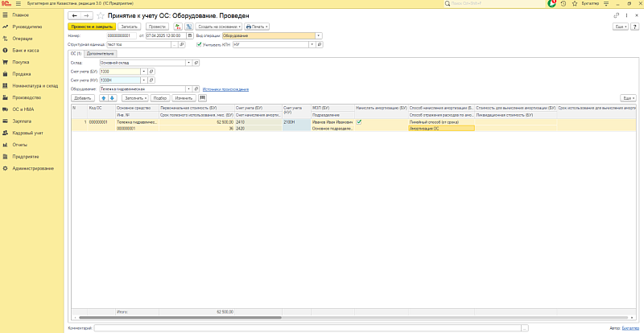Open the date picker calendar icon
The width and height of the screenshot is (644, 333).
click(x=190, y=35)
